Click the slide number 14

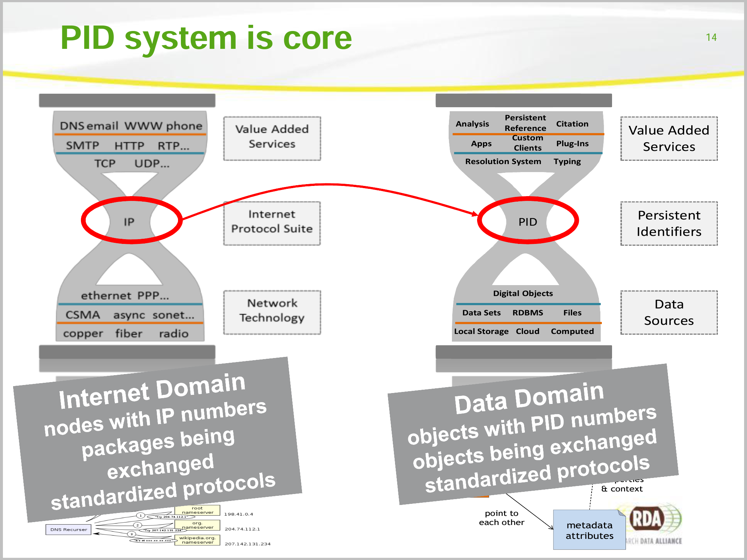coord(711,38)
